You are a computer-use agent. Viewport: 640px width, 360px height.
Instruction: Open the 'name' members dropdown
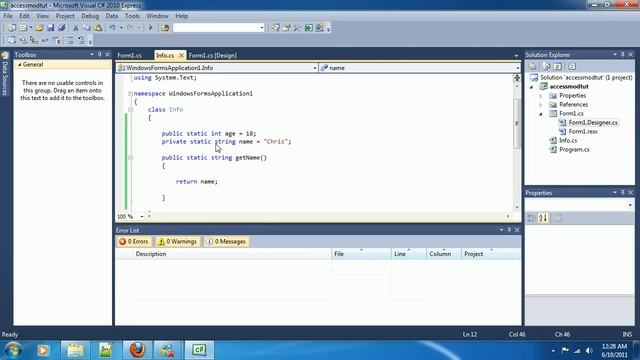pos(518,68)
